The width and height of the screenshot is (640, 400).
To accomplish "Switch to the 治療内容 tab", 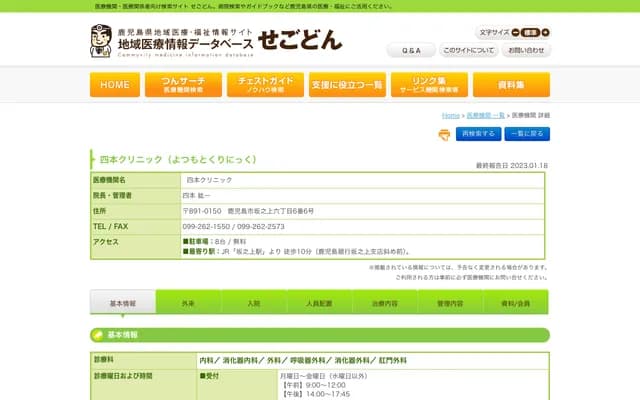I will (x=384, y=303).
